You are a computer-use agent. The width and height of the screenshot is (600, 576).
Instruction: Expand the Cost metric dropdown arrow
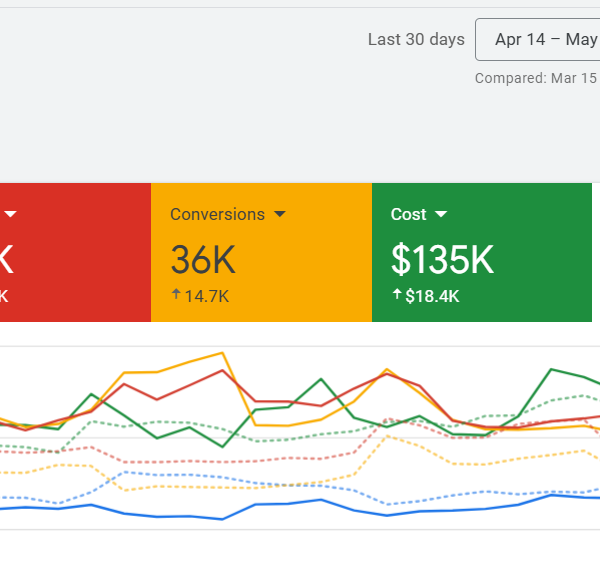[441, 214]
